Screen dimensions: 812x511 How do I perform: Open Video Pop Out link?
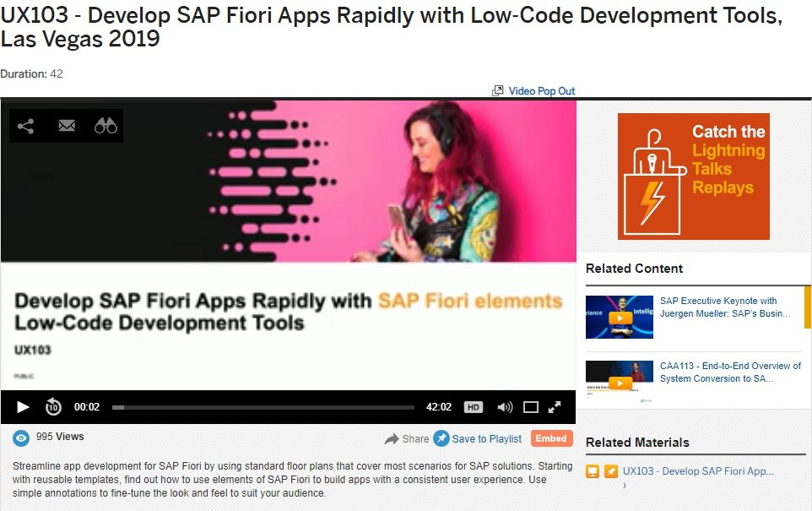tap(542, 90)
